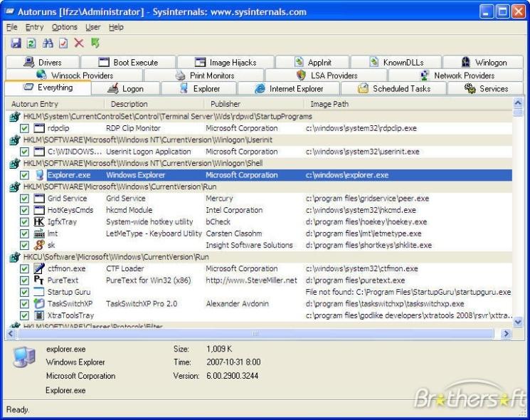Disable the Grid Service entry checkbox
Viewport: 530px width, 420px height.
coord(24,198)
